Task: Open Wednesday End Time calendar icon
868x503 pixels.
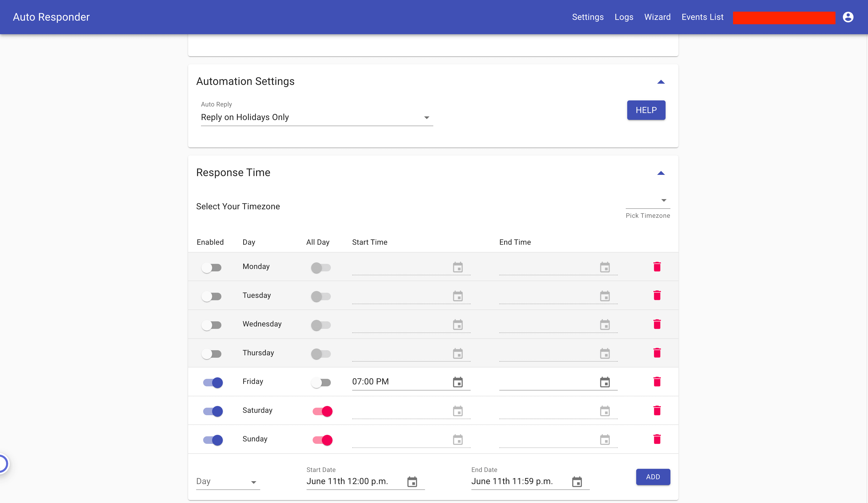Action: click(x=605, y=325)
